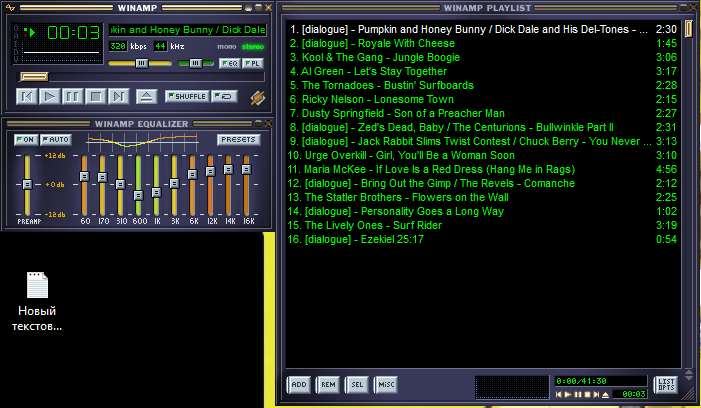This screenshot has height=408, width=701.
Task: Click the time display showing 00:03
Action: coord(73,33)
